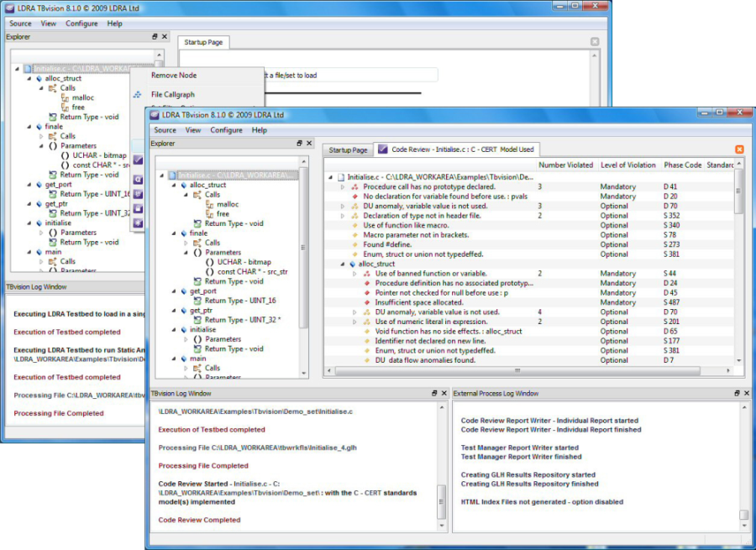Click UCHAR - bitmap parameter icon in front Explorer
Image resolution: width=756 pixels, height=550 pixels.
pyautogui.click(x=210, y=262)
